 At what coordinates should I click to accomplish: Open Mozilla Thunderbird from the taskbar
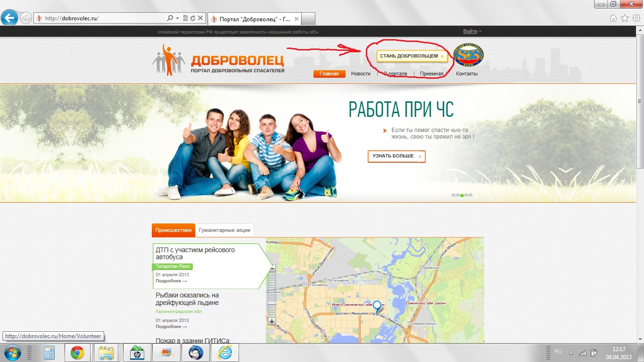(x=195, y=353)
